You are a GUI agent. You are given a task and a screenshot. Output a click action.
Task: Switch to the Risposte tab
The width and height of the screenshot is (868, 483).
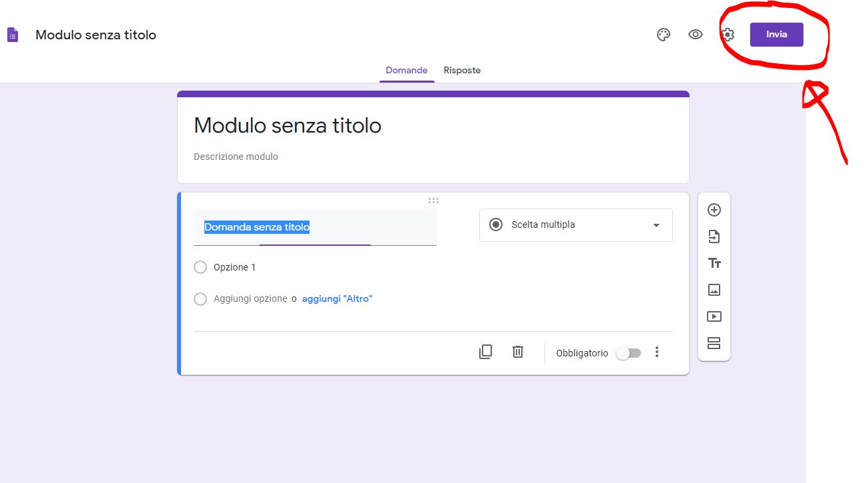(x=462, y=70)
